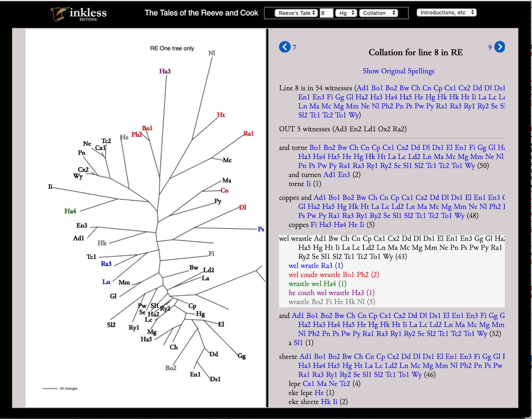This screenshot has height=419, width=532.
Task: Click Show Original Spellings link
Action: [398, 71]
